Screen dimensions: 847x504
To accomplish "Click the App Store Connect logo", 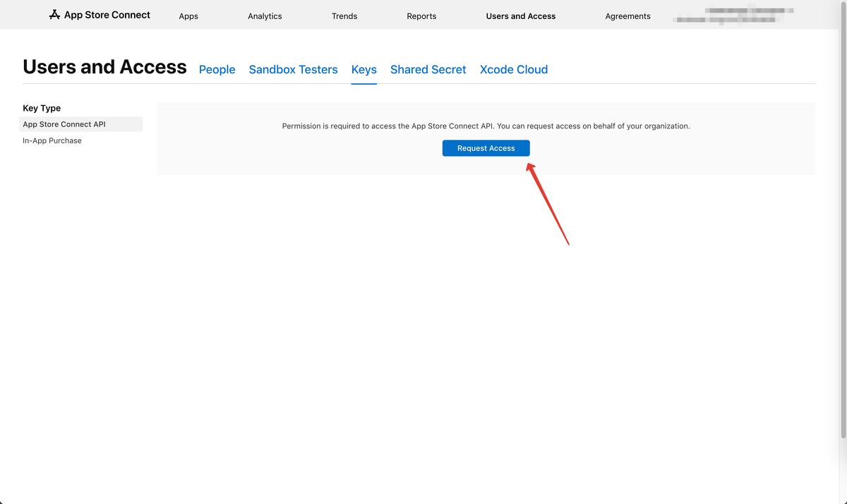I will pos(100,15).
